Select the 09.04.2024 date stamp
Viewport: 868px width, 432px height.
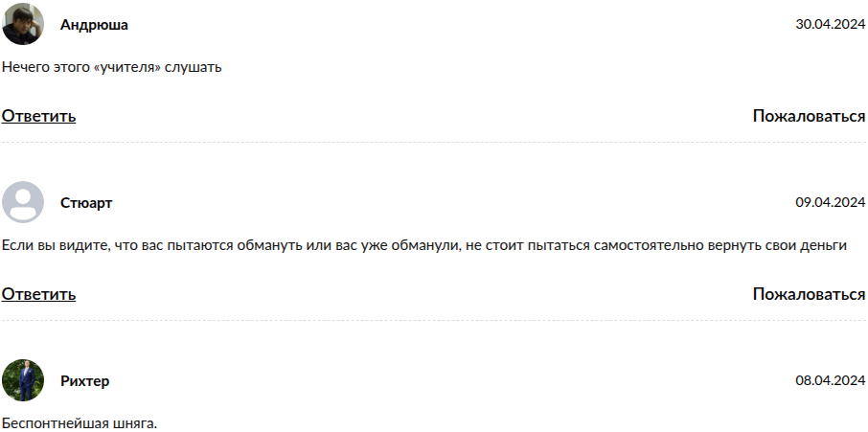point(830,203)
